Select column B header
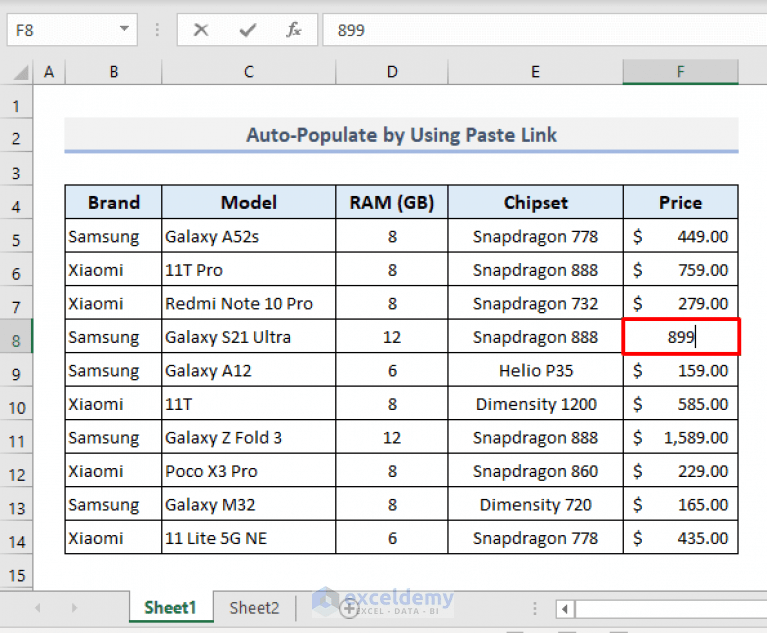Viewport: 767px width, 633px height. tap(113, 72)
